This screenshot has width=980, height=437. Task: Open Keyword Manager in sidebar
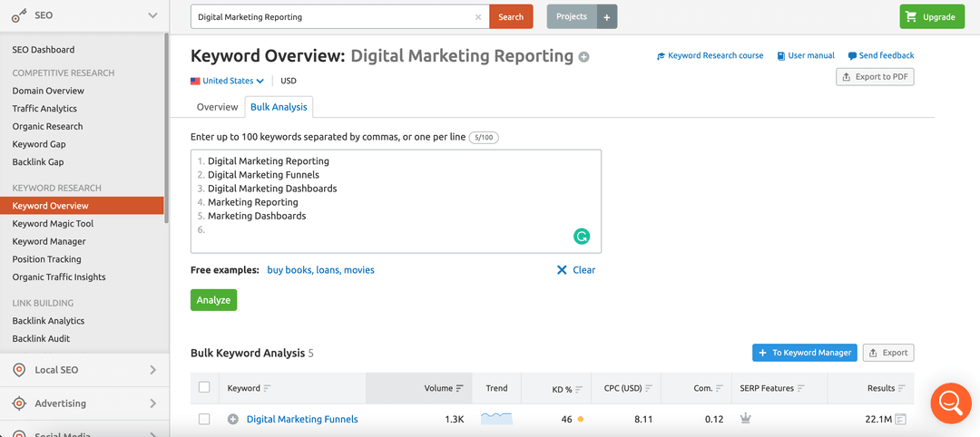pyautogui.click(x=49, y=241)
